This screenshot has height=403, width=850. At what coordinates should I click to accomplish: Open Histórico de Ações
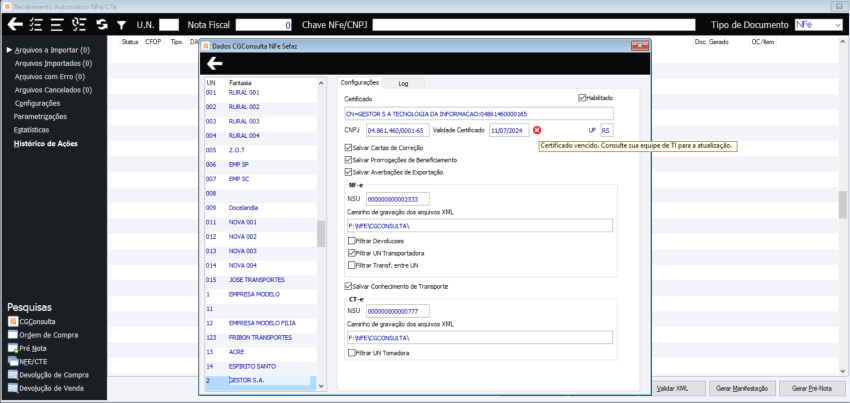(x=46, y=144)
